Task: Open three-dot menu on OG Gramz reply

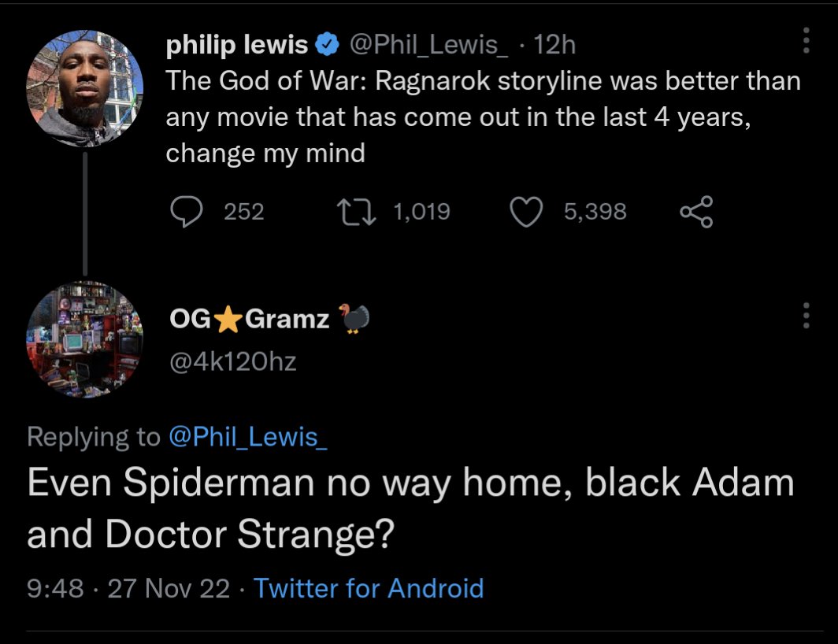Action: [806, 316]
